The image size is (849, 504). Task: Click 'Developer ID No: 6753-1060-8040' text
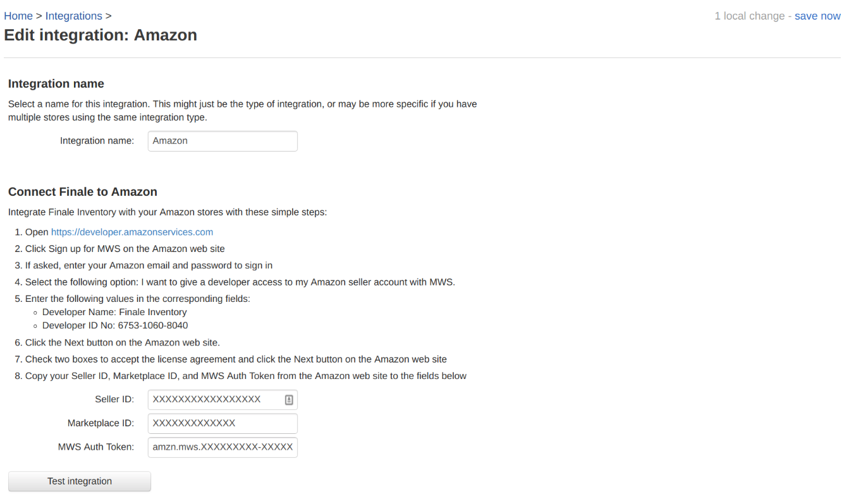click(115, 326)
